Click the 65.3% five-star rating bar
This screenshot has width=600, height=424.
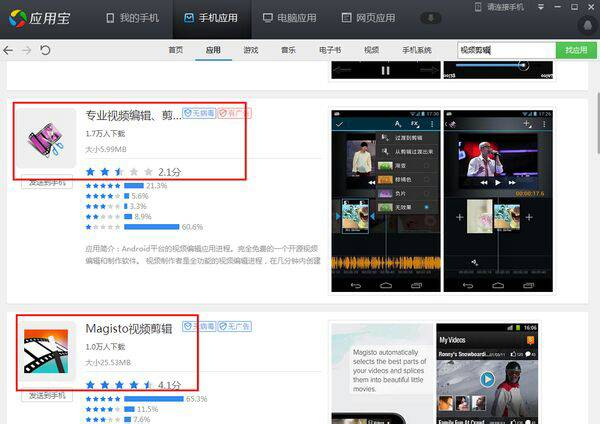[154, 399]
